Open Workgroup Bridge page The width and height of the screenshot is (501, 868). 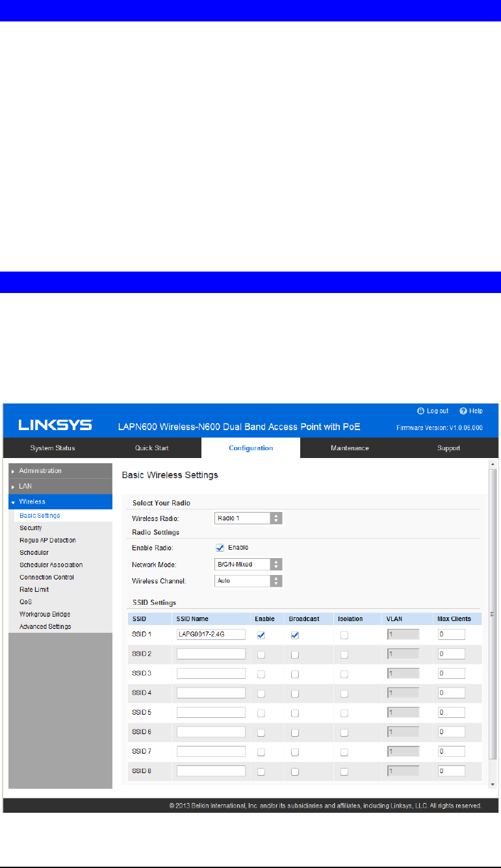coord(45,614)
